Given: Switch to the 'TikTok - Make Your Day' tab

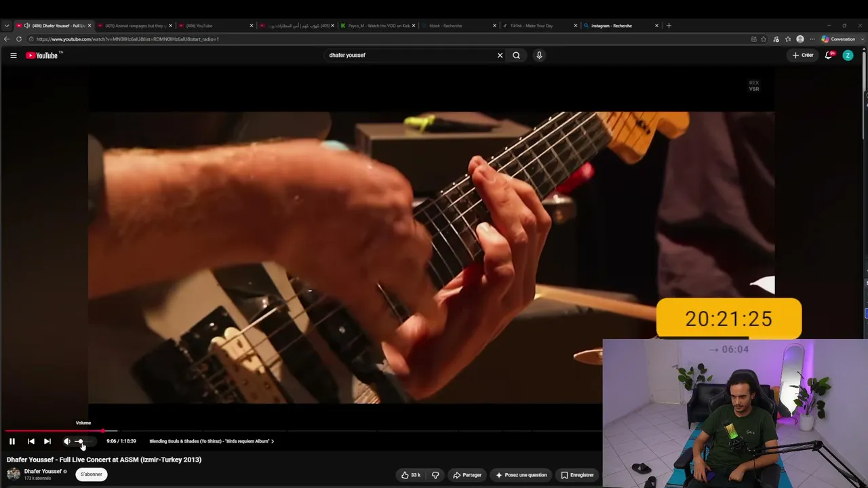Looking at the screenshot, I should (x=539, y=26).
